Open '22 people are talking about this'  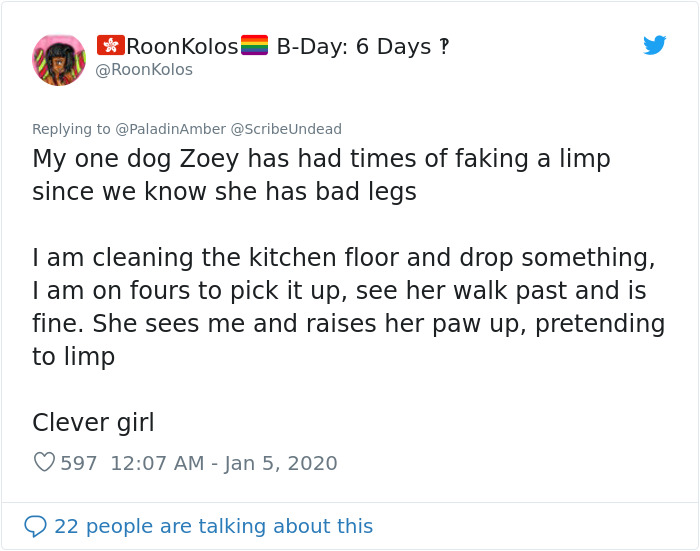click(x=213, y=526)
